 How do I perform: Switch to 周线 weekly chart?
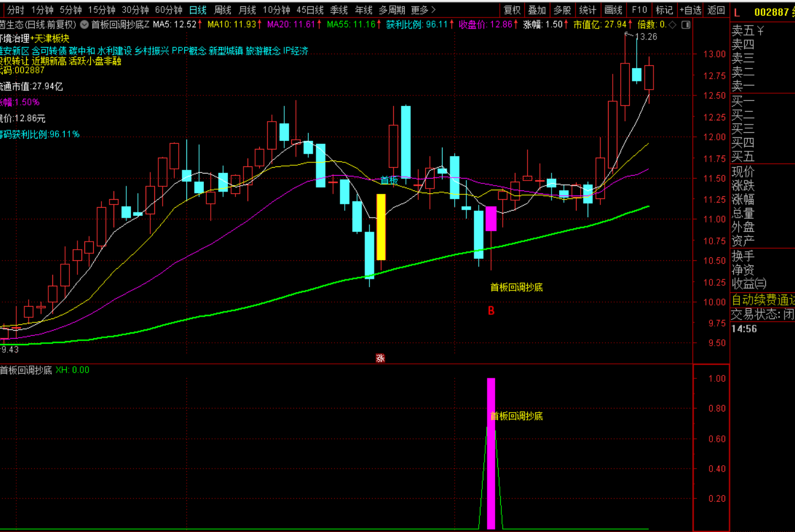click(222, 10)
